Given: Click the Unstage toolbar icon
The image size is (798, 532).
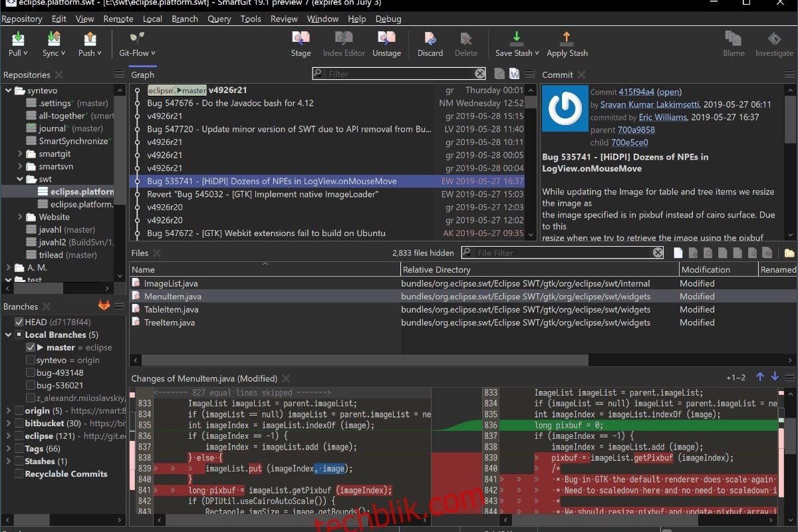Looking at the screenshot, I should click(386, 39).
